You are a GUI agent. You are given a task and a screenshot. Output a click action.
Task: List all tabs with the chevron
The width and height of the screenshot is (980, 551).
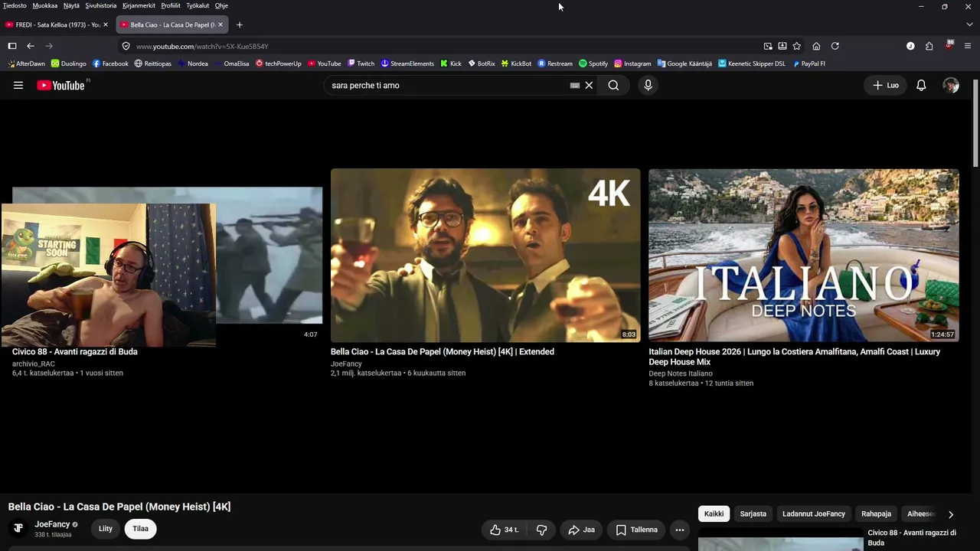point(969,24)
